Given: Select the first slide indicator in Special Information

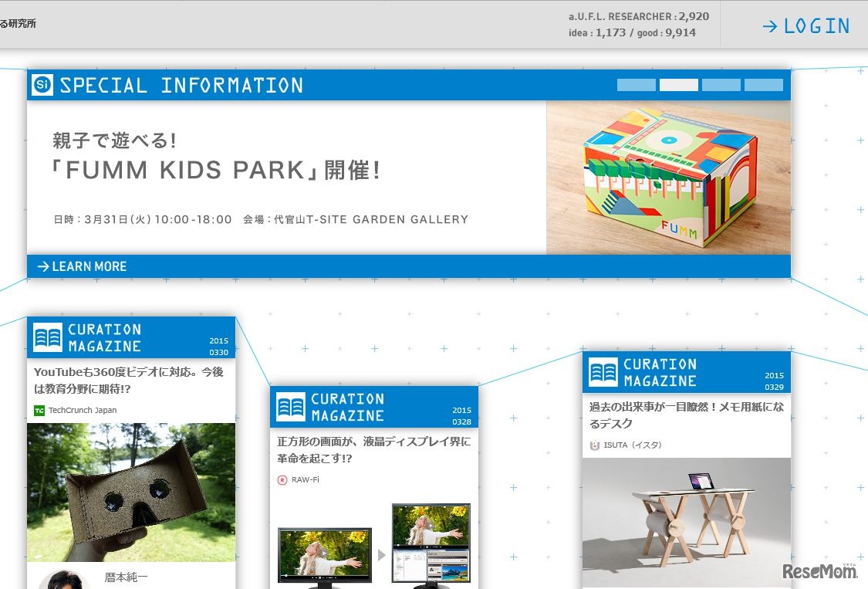Looking at the screenshot, I should [x=636, y=85].
